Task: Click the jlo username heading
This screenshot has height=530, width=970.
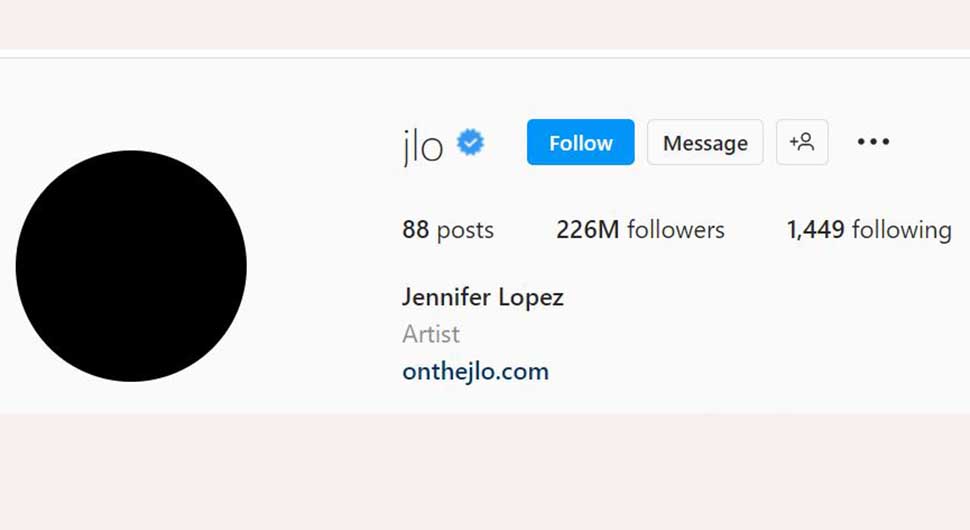Action: 423,146
